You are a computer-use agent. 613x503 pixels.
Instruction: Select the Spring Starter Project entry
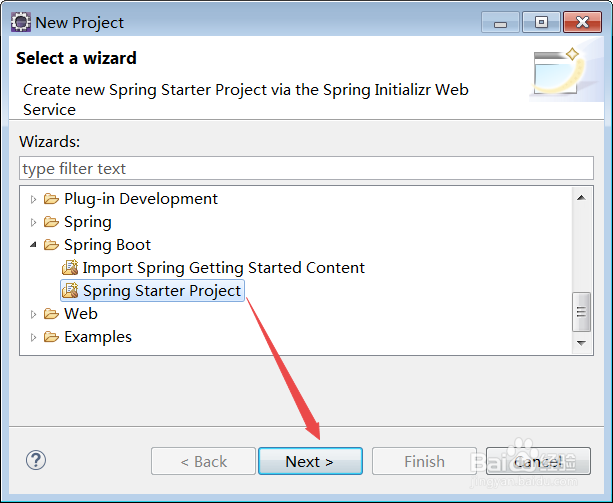(162, 291)
